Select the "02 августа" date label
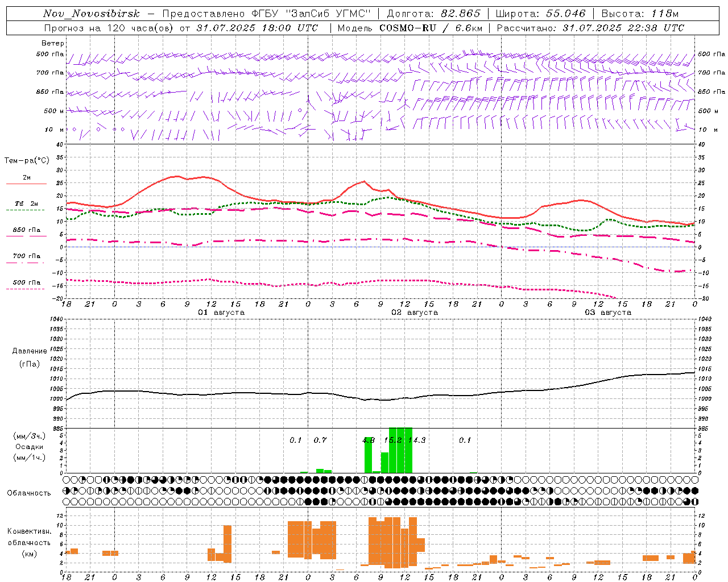The image size is (728, 582). click(415, 313)
